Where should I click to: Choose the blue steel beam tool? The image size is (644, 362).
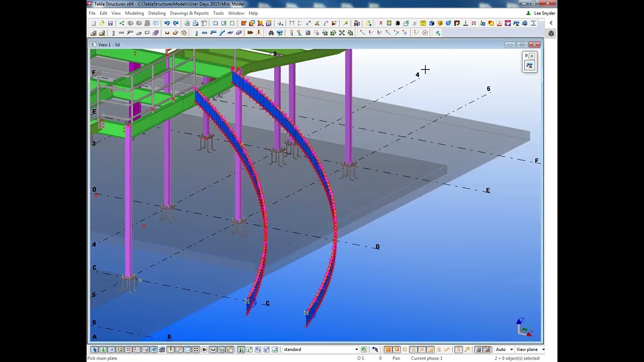[204, 33]
